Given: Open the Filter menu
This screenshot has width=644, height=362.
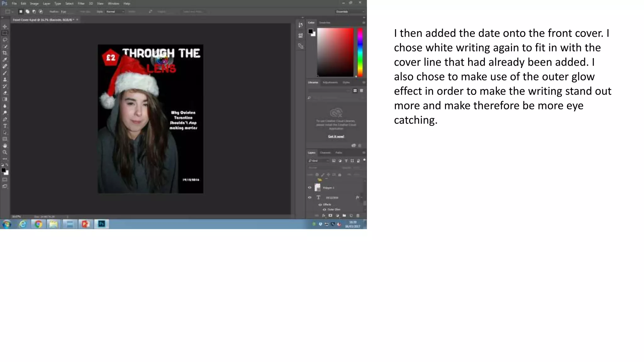Looking at the screenshot, I should [x=81, y=3].
